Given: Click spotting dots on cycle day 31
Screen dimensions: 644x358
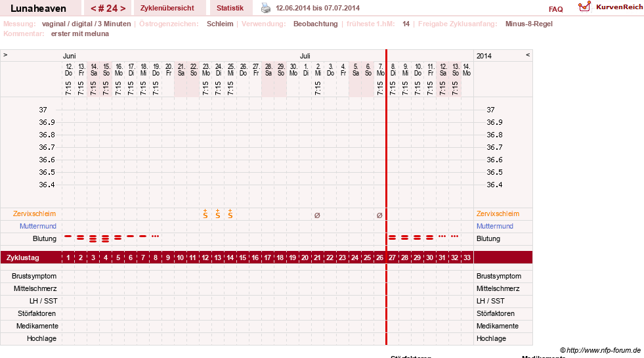Looking at the screenshot, I should pyautogui.click(x=442, y=236).
